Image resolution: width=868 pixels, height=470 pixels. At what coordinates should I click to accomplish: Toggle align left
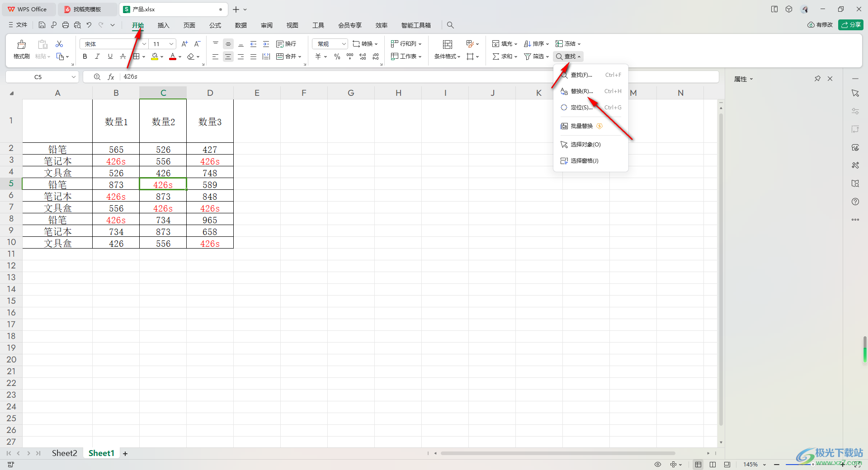pyautogui.click(x=216, y=56)
